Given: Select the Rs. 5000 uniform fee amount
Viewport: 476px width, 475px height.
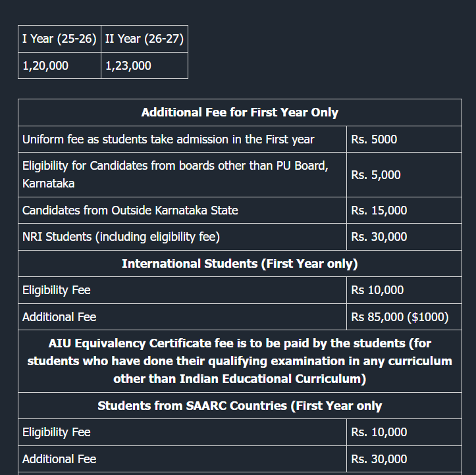Looking at the screenshot, I should click(374, 139).
